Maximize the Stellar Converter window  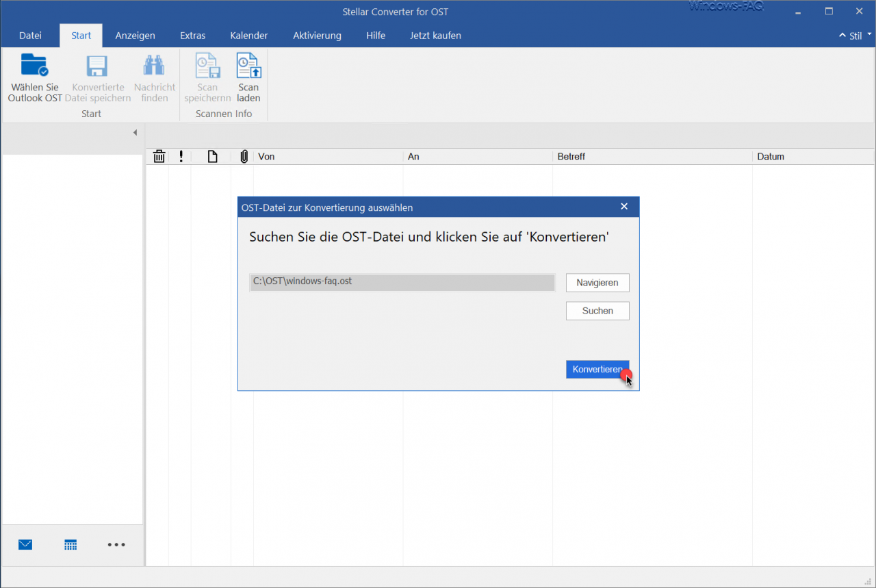(x=829, y=12)
